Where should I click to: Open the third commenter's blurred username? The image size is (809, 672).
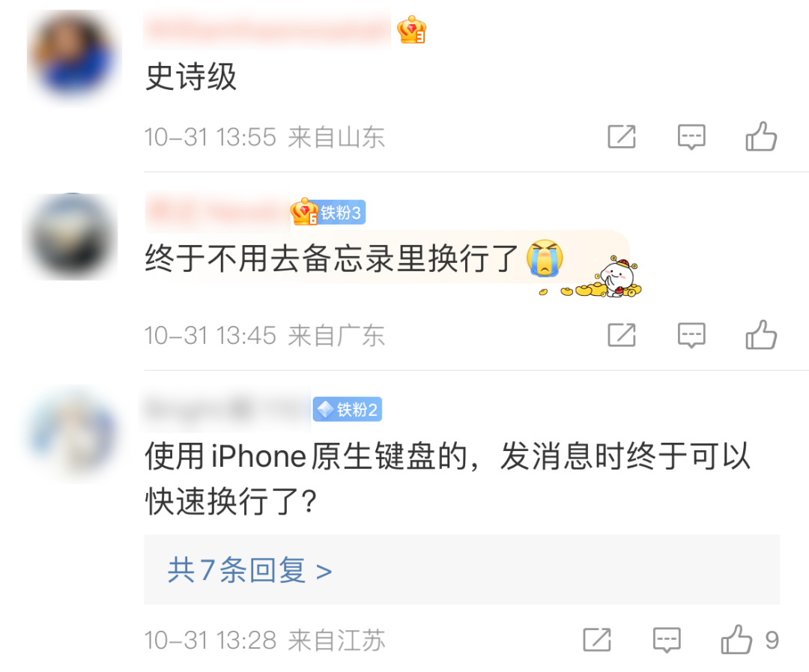coord(225,409)
